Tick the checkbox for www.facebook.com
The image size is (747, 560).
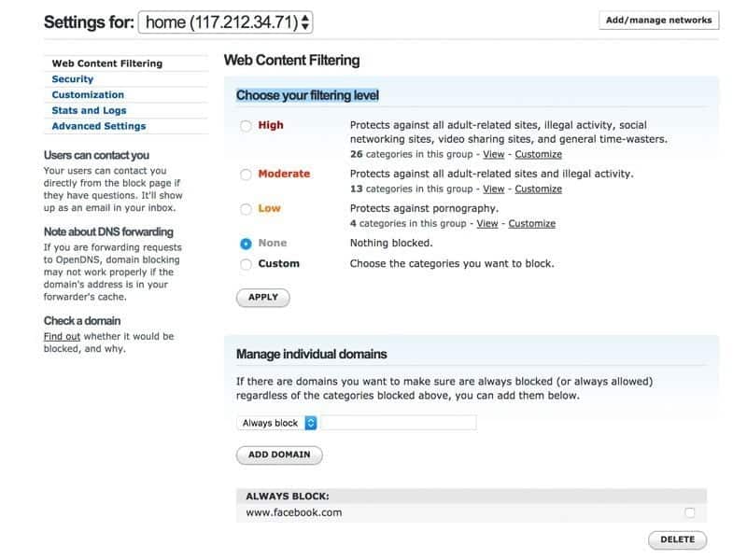point(689,512)
